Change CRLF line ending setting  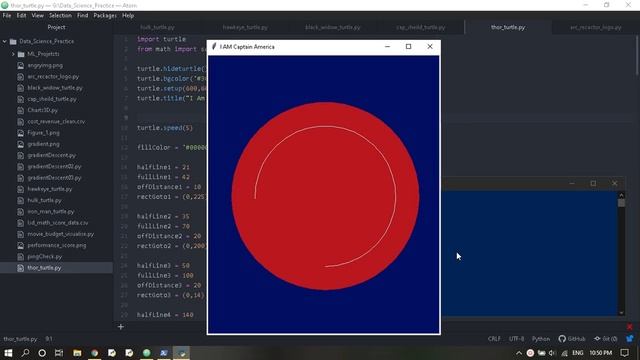[494, 339]
